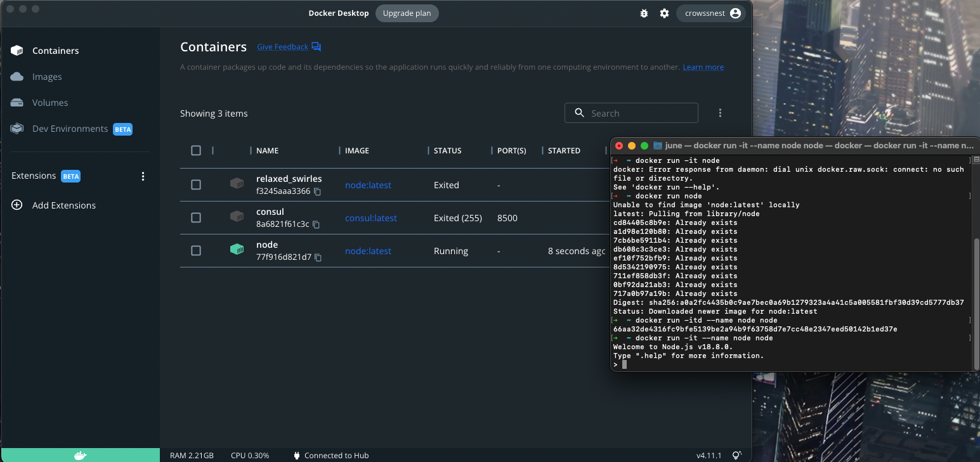Click the Connected to Hub plug icon
Image resolution: width=980 pixels, height=462 pixels.
[296, 455]
